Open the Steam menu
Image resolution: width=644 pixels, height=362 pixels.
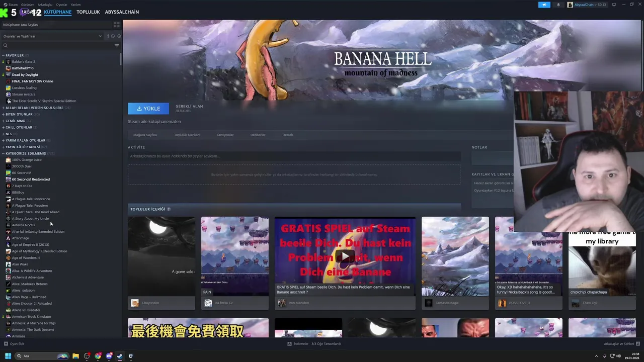click(13, 5)
